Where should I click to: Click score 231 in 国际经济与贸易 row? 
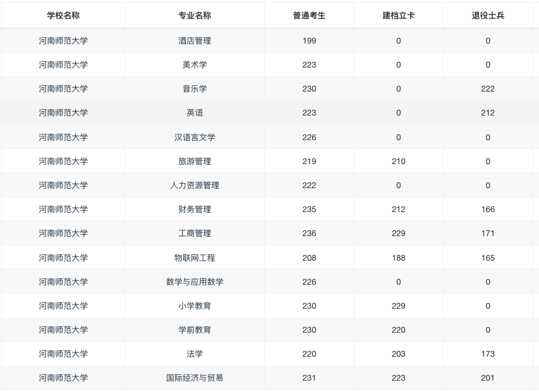[309, 378]
